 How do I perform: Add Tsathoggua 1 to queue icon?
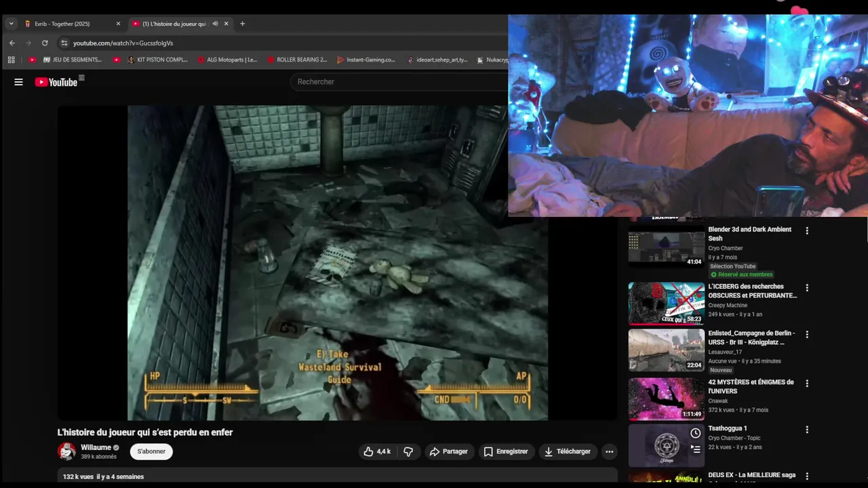[x=696, y=449]
